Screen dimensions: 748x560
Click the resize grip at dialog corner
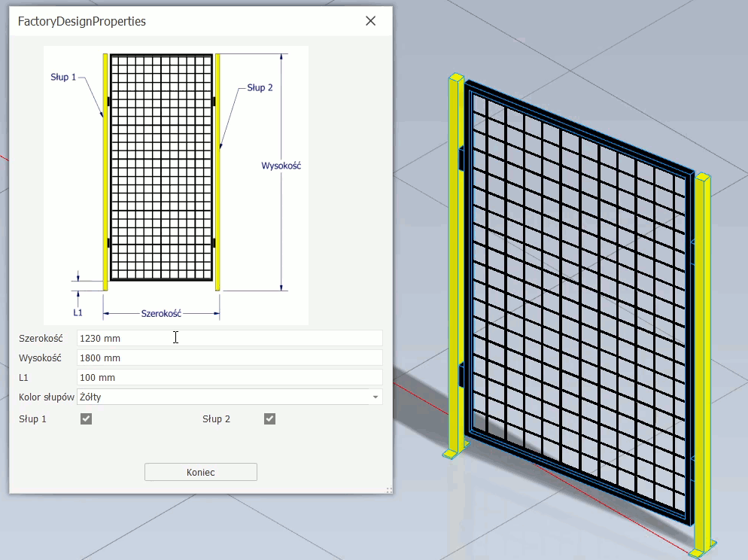point(388,490)
